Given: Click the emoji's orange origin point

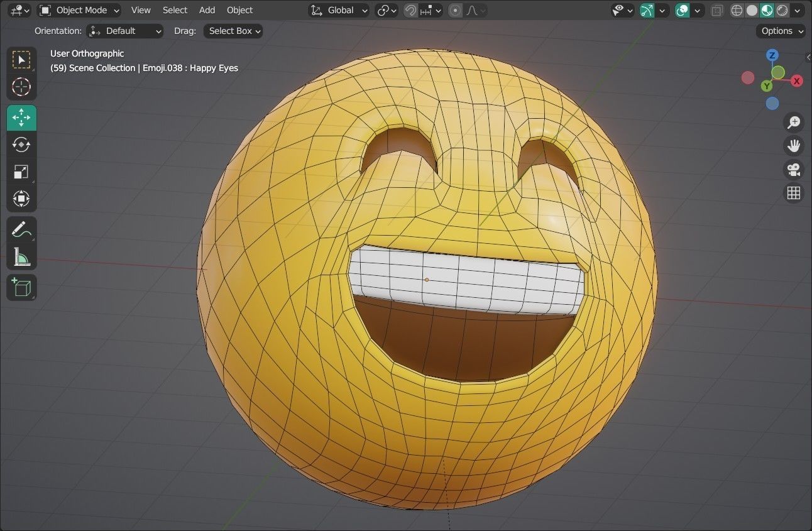Looking at the screenshot, I should tap(427, 280).
